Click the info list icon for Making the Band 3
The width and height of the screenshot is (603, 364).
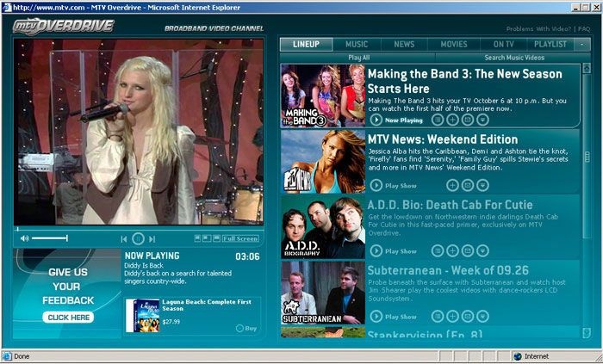tap(438, 120)
